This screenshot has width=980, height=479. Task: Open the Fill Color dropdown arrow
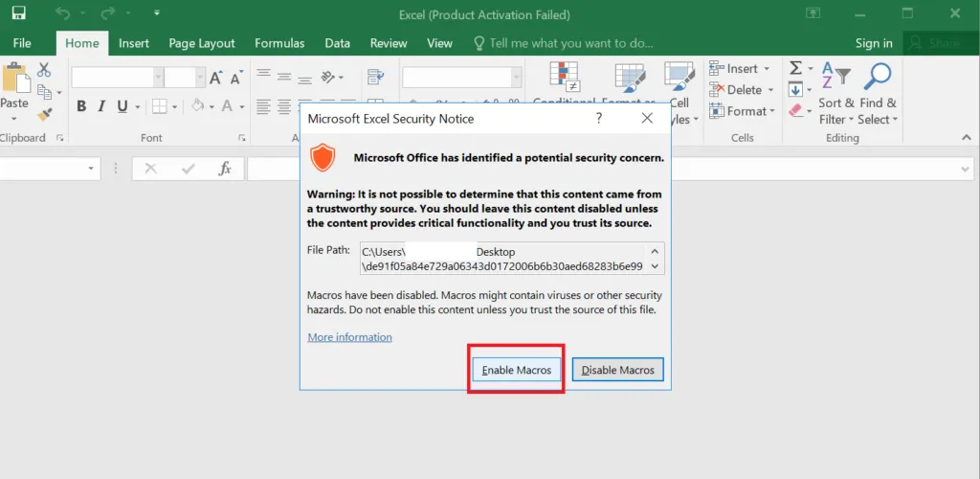tap(212, 107)
